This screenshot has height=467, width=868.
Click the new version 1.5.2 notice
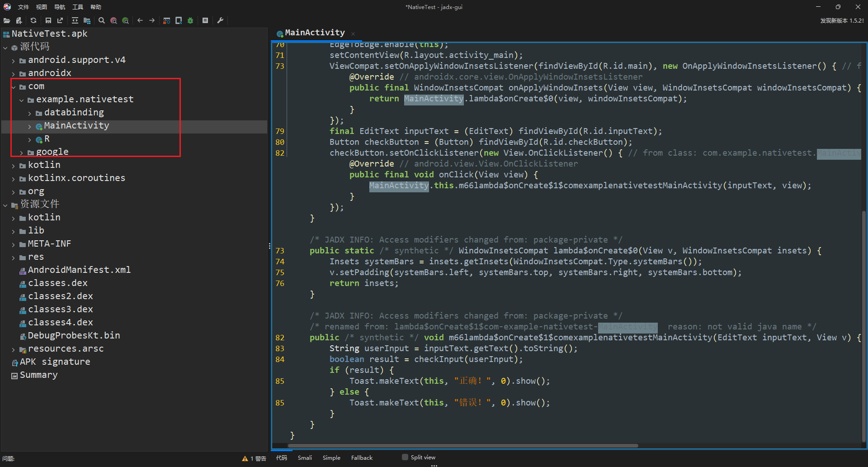[842, 20]
